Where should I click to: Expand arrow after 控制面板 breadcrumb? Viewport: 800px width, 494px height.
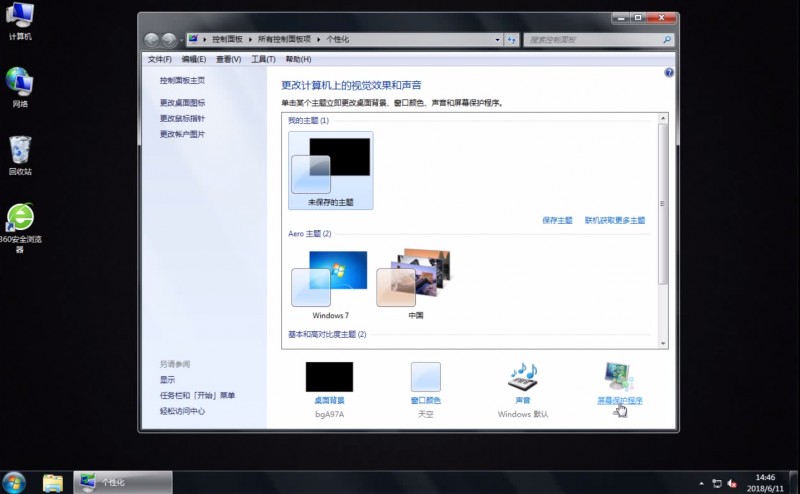coord(251,39)
